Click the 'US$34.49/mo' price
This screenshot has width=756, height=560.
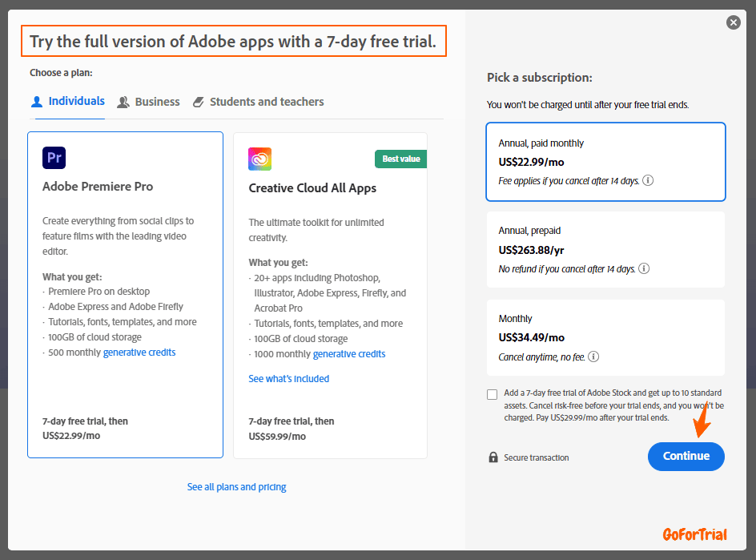click(532, 337)
